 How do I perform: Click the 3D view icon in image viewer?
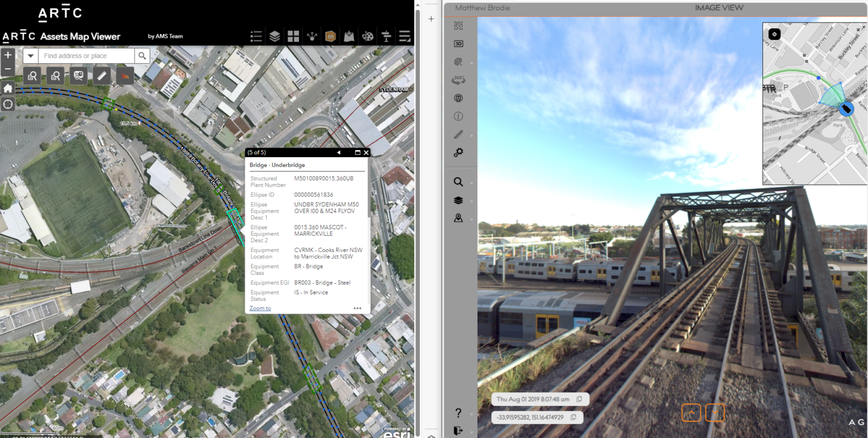coord(458,44)
